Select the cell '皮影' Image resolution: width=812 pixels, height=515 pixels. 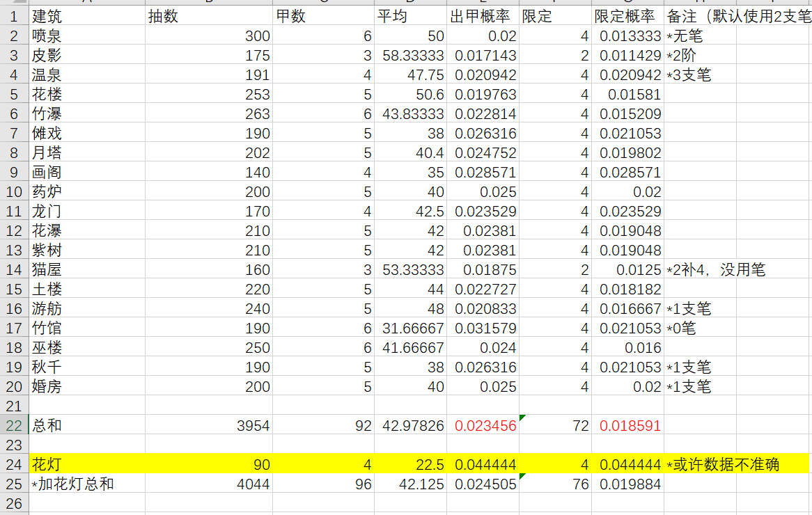pos(87,56)
